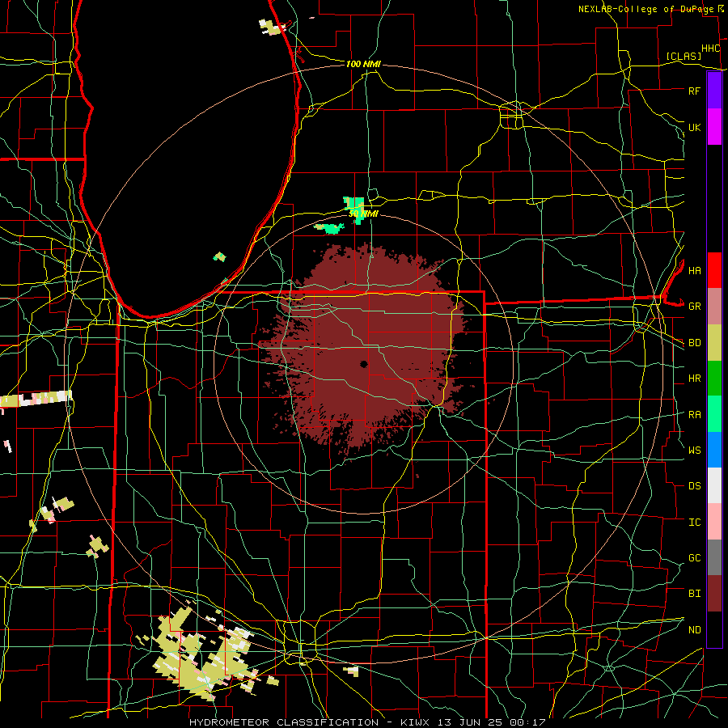Click the light pink IC legend swatch
Screen dimensions: 728x728
click(714, 522)
